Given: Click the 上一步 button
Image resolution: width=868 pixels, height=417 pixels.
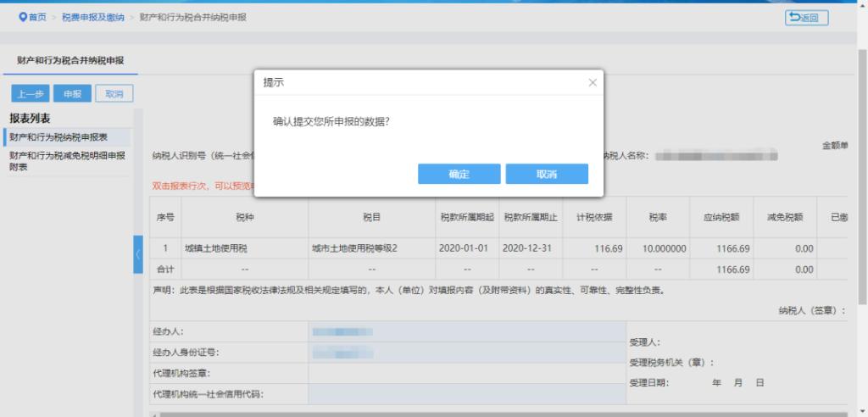Looking at the screenshot, I should pyautogui.click(x=30, y=93).
